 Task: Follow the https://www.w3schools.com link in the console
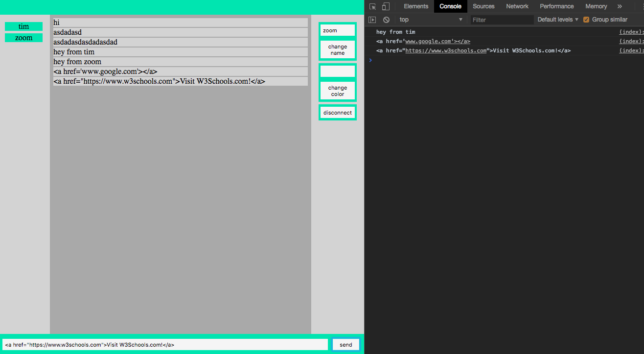446,50
